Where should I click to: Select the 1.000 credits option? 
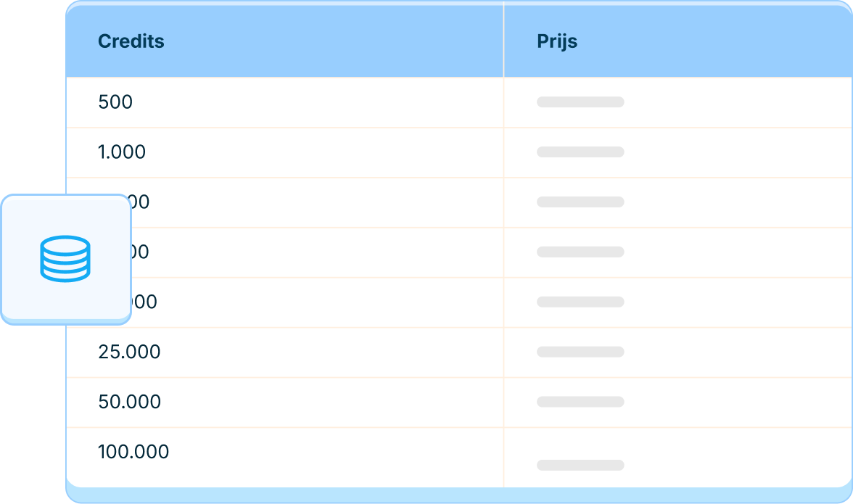tap(122, 152)
